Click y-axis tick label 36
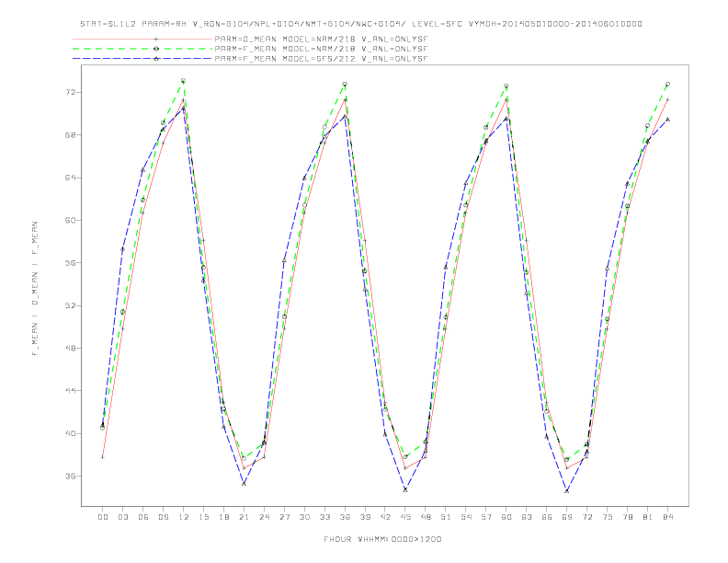The height and width of the screenshot is (563, 728). [71, 477]
